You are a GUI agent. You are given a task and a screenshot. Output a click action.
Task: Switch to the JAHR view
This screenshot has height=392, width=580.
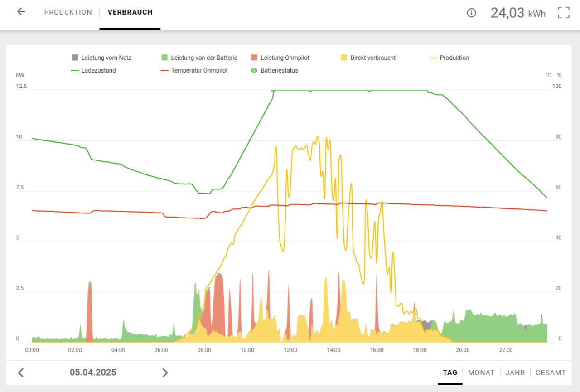pyautogui.click(x=515, y=373)
